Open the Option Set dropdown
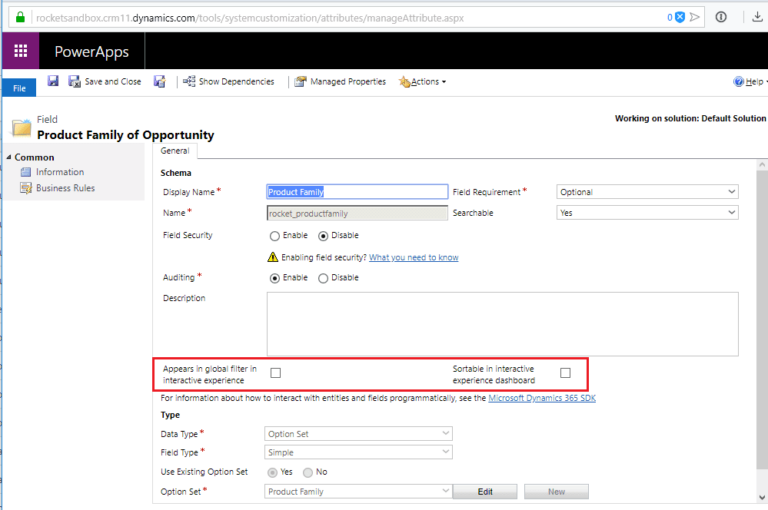The image size is (768, 510). click(x=358, y=491)
